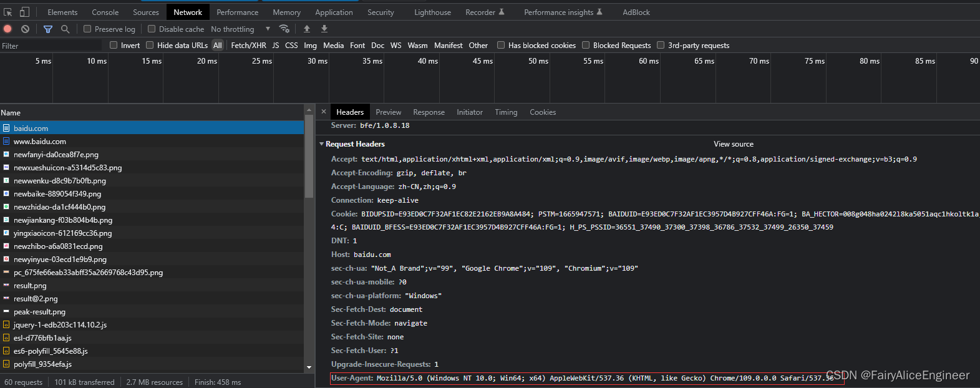Collapse the Request Headers section

(322, 144)
